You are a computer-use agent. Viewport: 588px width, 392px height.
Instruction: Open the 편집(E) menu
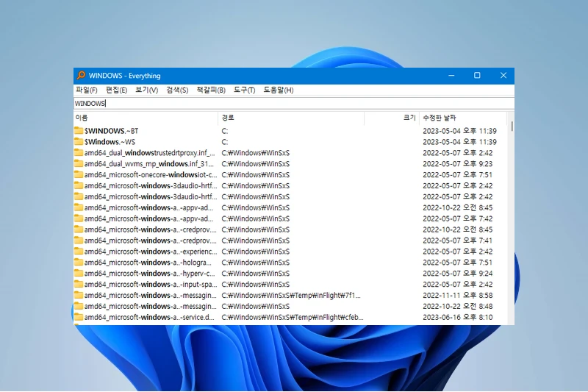pyautogui.click(x=116, y=90)
